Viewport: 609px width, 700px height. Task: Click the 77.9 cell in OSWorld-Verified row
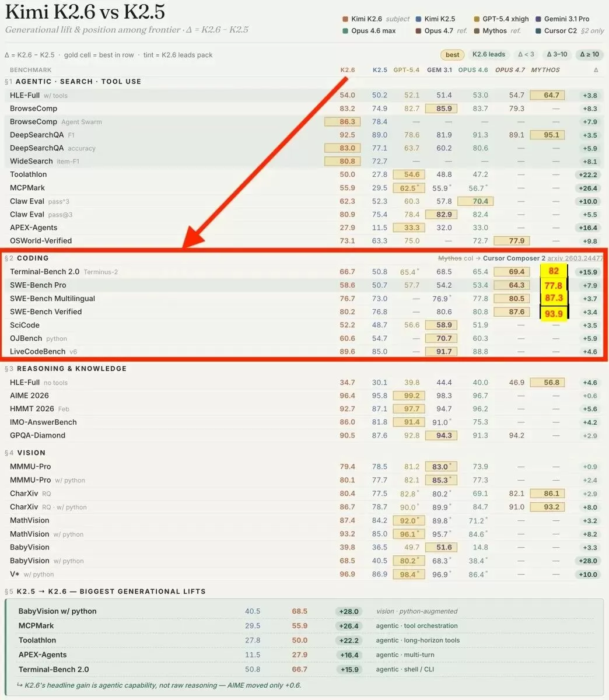[x=512, y=241]
